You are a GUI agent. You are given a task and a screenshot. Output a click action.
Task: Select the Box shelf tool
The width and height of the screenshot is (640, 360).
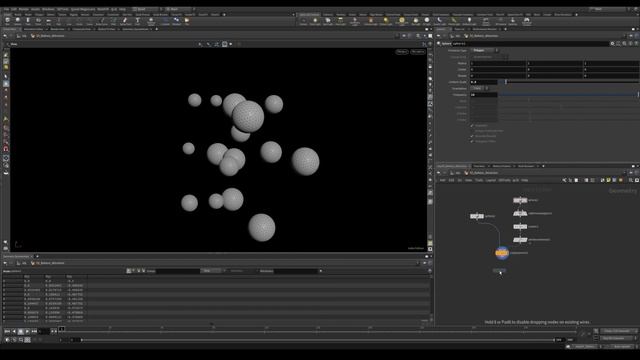pyautogui.click(x=7, y=21)
